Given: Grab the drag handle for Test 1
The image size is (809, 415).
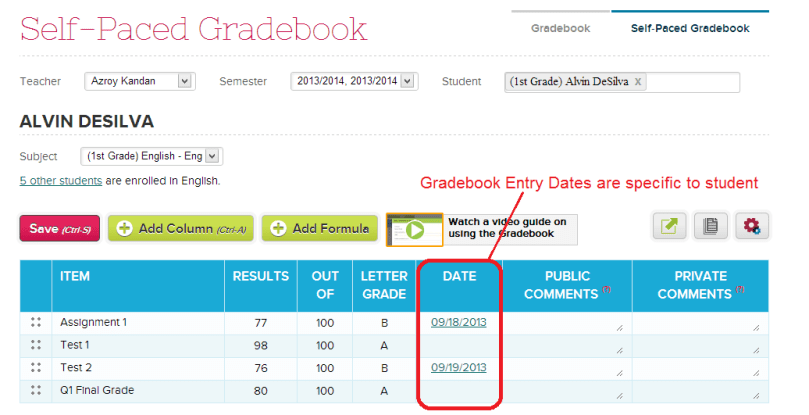Looking at the screenshot, I should tap(36, 345).
